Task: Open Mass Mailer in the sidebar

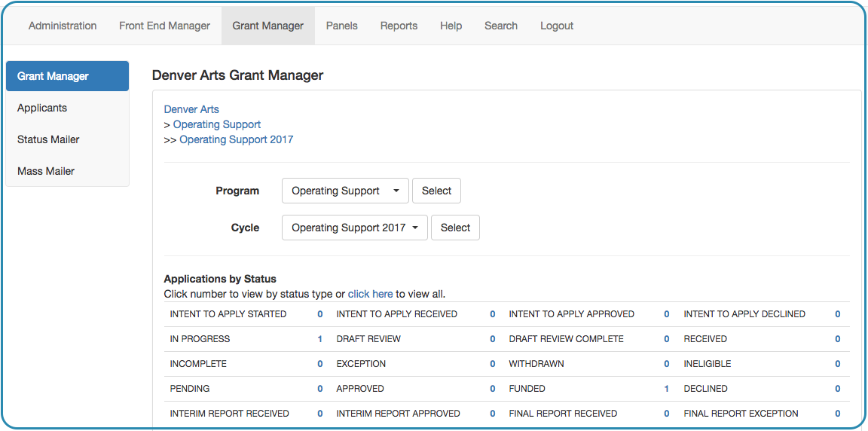Action: pos(68,171)
